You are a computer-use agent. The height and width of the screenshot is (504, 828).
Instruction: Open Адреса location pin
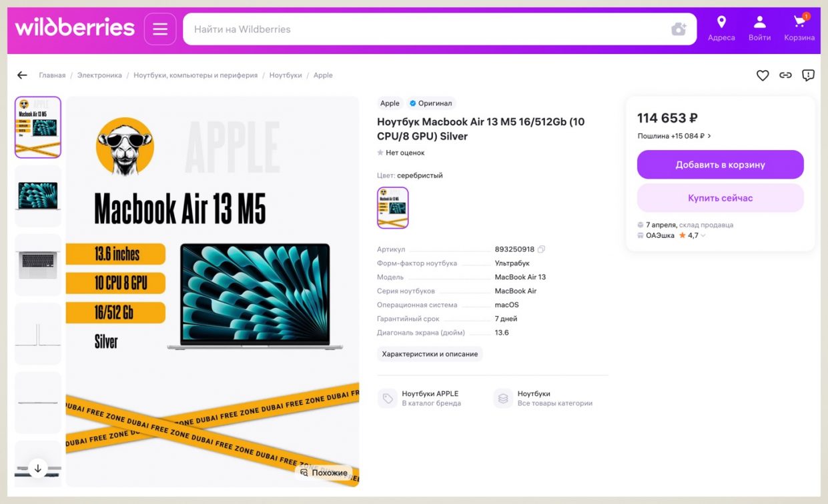(721, 29)
